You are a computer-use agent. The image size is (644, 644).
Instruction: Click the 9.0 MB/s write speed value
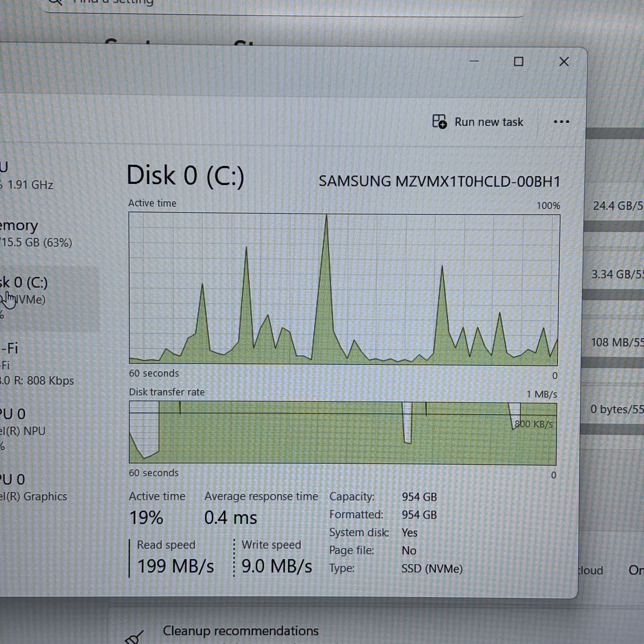(x=277, y=566)
